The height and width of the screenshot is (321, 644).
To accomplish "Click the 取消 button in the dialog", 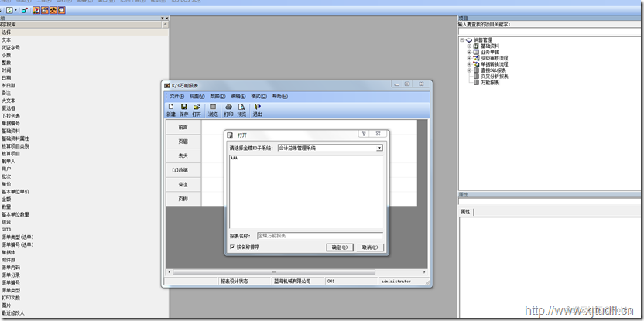I will tap(368, 248).
